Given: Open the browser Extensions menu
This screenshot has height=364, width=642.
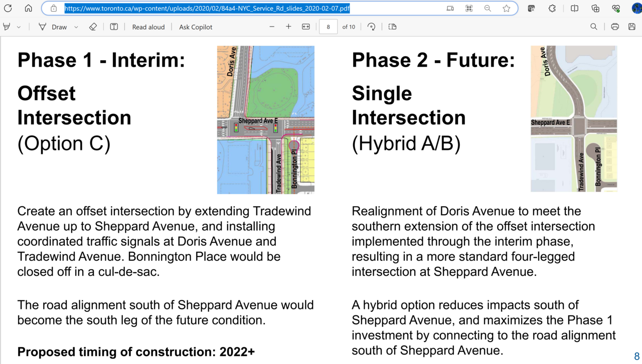Looking at the screenshot, I should point(552,9).
